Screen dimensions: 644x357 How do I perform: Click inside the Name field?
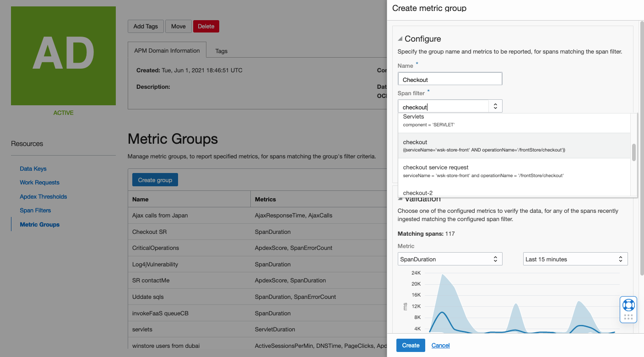(449, 78)
